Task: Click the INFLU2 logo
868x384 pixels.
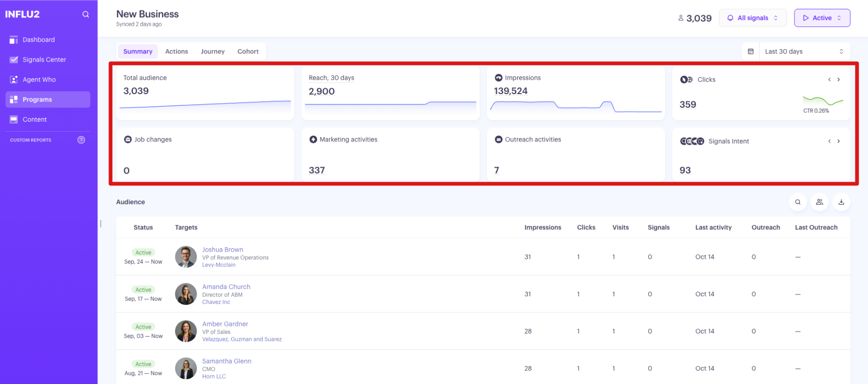Action: tap(22, 14)
